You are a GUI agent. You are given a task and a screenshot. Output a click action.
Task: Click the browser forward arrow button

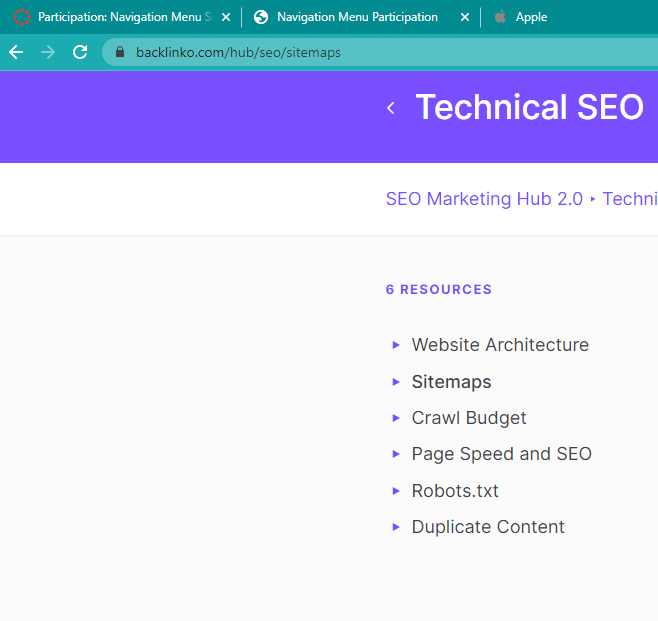point(48,52)
